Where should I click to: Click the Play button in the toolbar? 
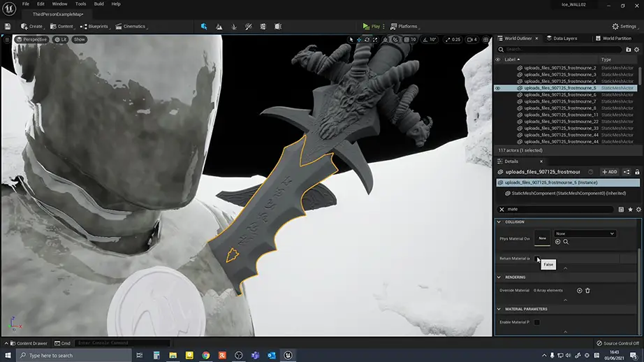(372, 27)
